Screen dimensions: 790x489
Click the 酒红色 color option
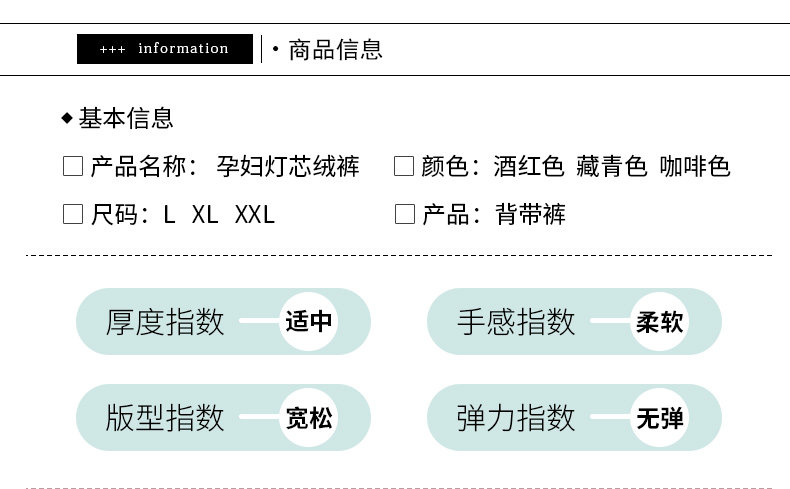[529, 166]
